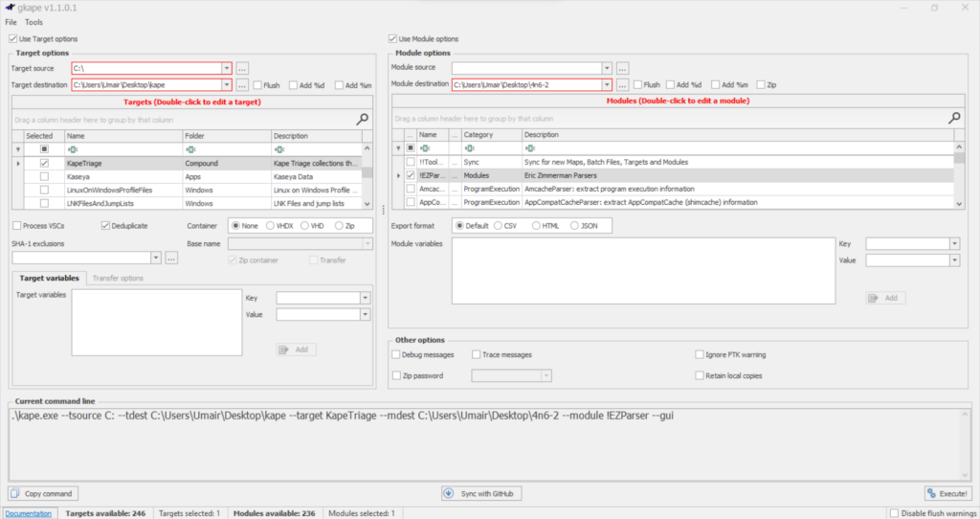Click the Execute! button
This screenshot has width=980, height=519.
(948, 493)
